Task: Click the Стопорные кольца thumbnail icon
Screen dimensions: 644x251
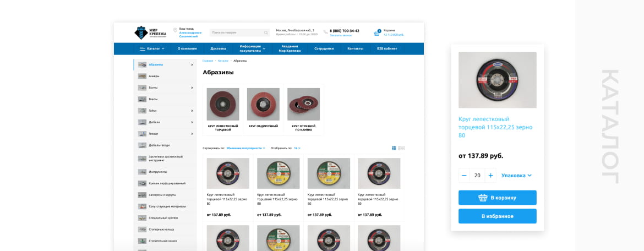Action: coord(142,229)
